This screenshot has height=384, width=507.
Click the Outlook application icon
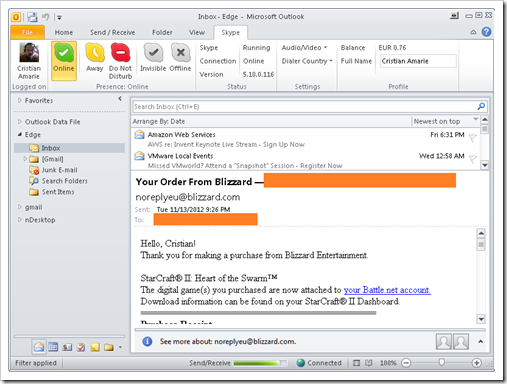point(16,17)
